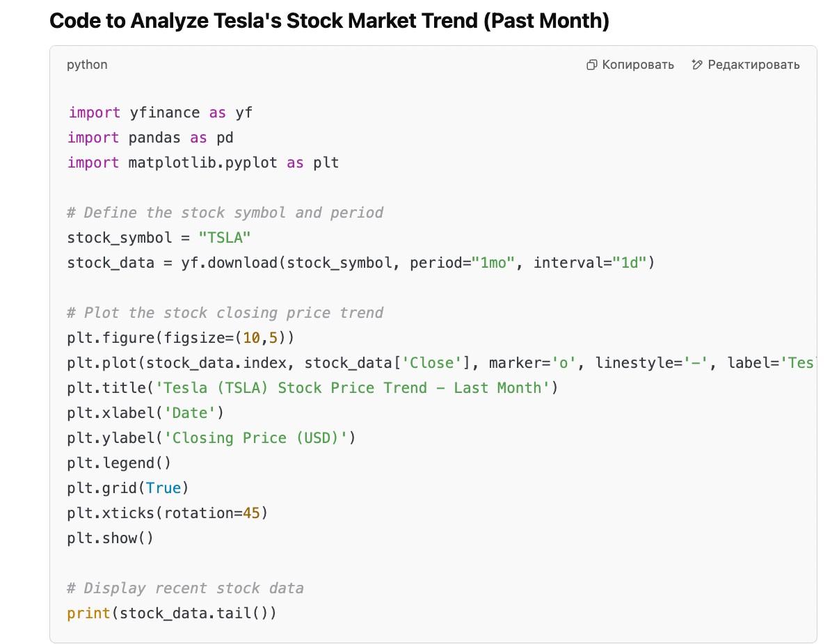This screenshot has height=644, width=839.
Task: Click the line import matplotlib.pyplot as plt
Action: pos(203,163)
